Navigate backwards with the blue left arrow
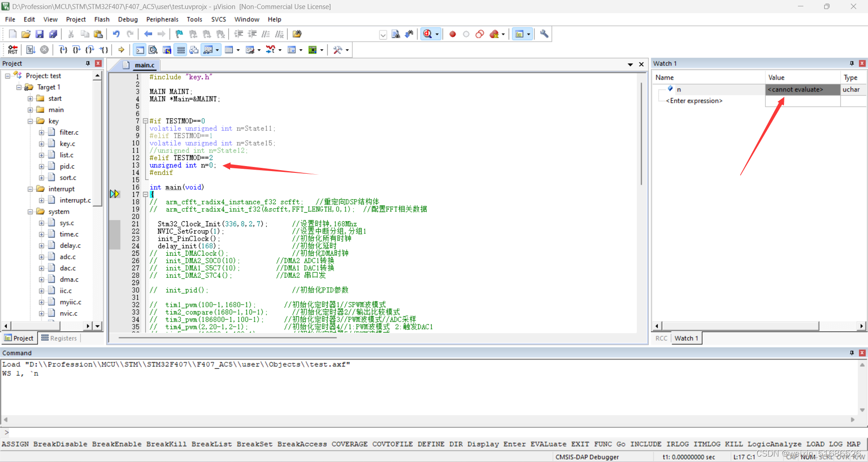The image size is (868, 462). click(x=148, y=34)
